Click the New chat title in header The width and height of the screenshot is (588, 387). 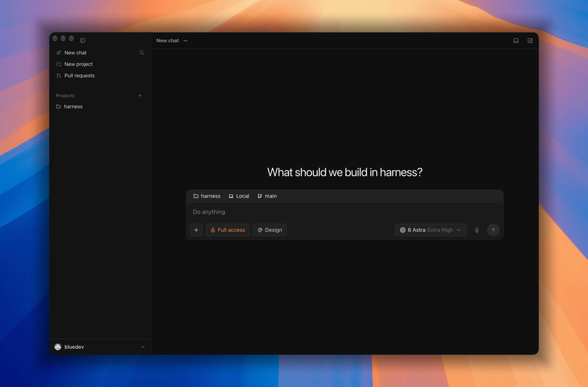tap(168, 41)
